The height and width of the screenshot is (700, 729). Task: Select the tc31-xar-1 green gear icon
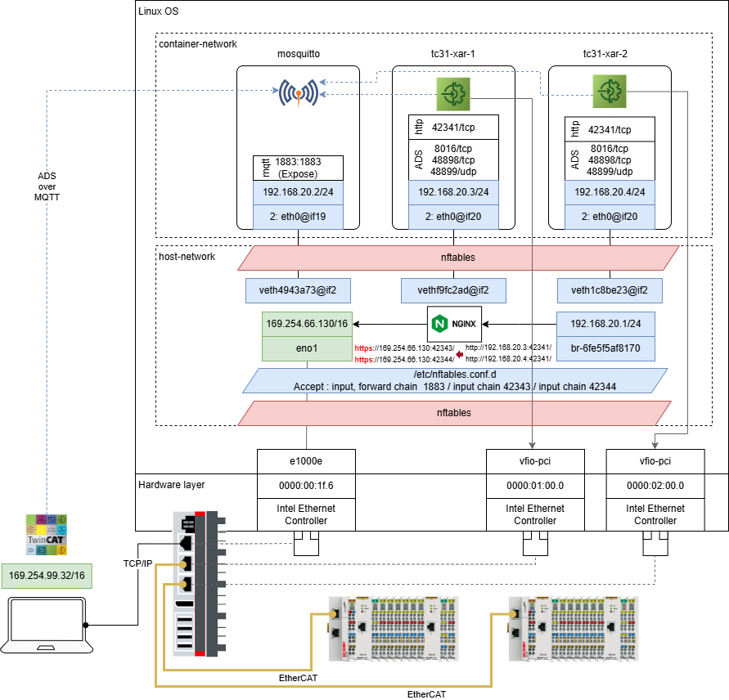click(453, 93)
